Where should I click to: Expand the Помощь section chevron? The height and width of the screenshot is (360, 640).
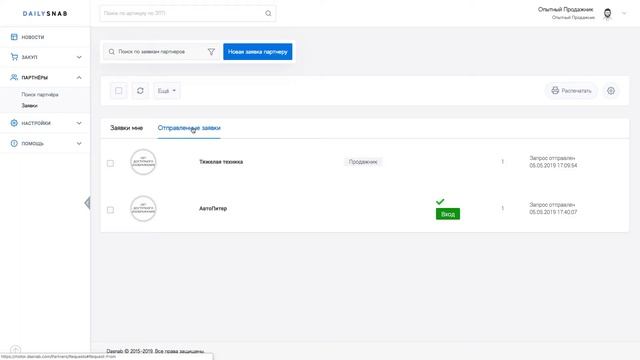coord(79,143)
